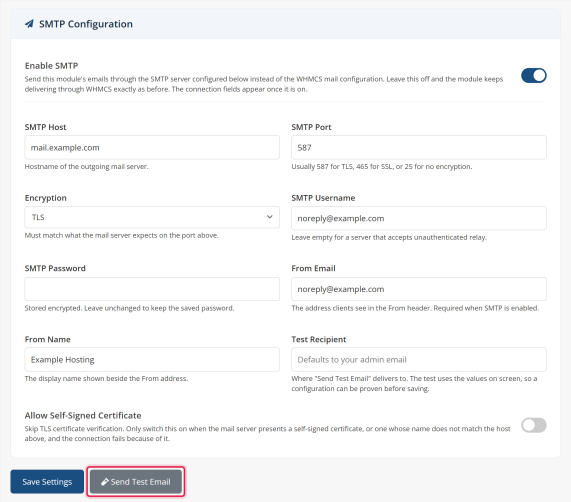Click the Test Recipient input field
Image resolution: width=571 pixels, height=502 pixels.
tap(419, 360)
